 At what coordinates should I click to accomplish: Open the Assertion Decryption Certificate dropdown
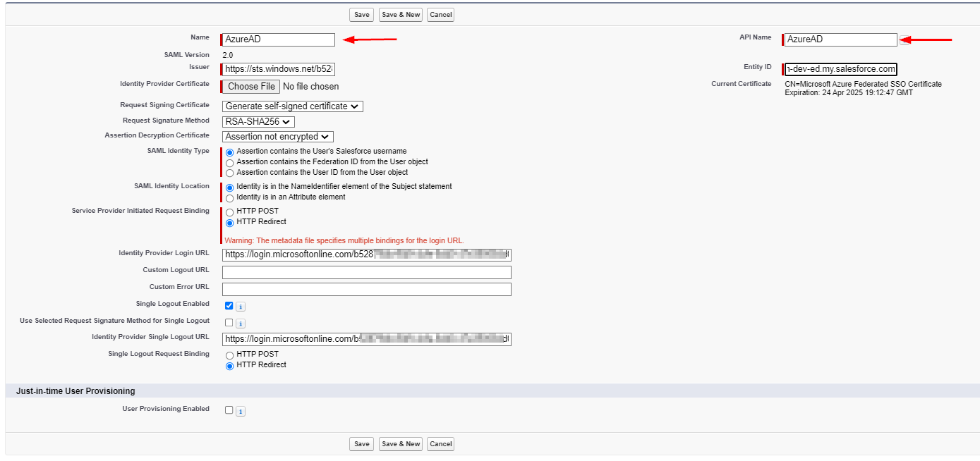(277, 137)
